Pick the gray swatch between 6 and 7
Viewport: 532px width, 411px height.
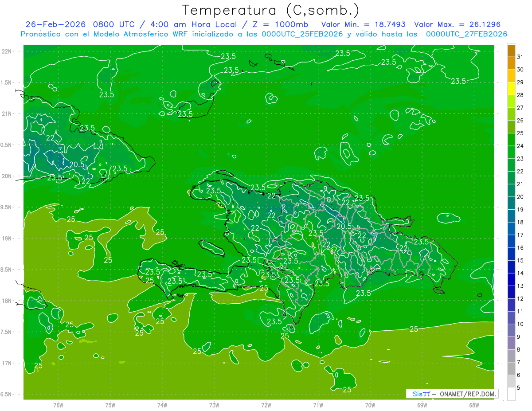pyautogui.click(x=511, y=369)
